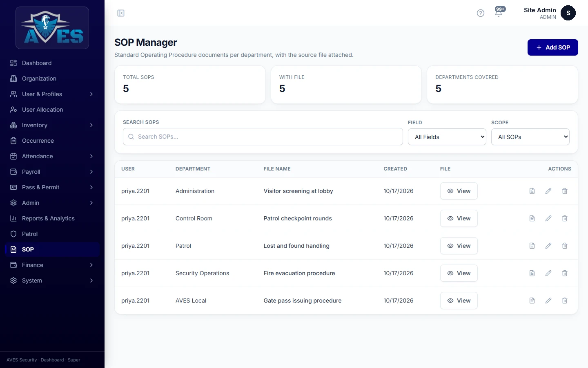The height and width of the screenshot is (368, 588).
Task: Delete the Patrol checkpoint rounds SOP
Action: pos(565,218)
